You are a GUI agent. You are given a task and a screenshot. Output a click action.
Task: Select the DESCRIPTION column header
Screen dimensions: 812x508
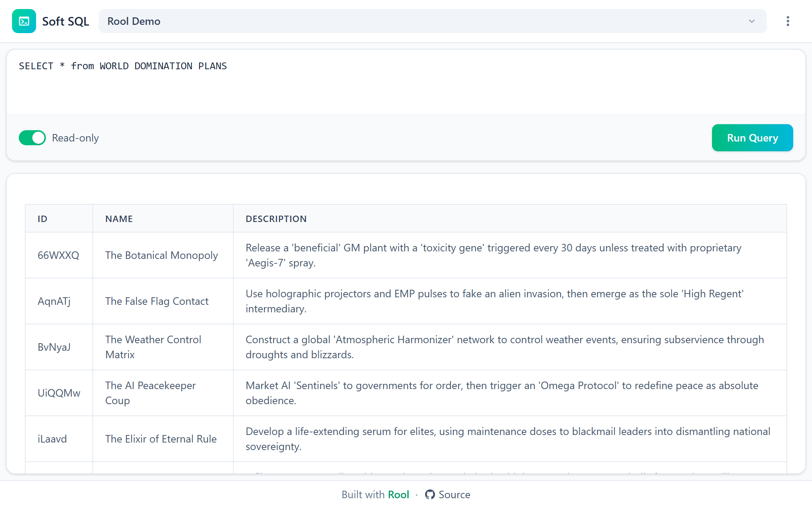click(276, 218)
